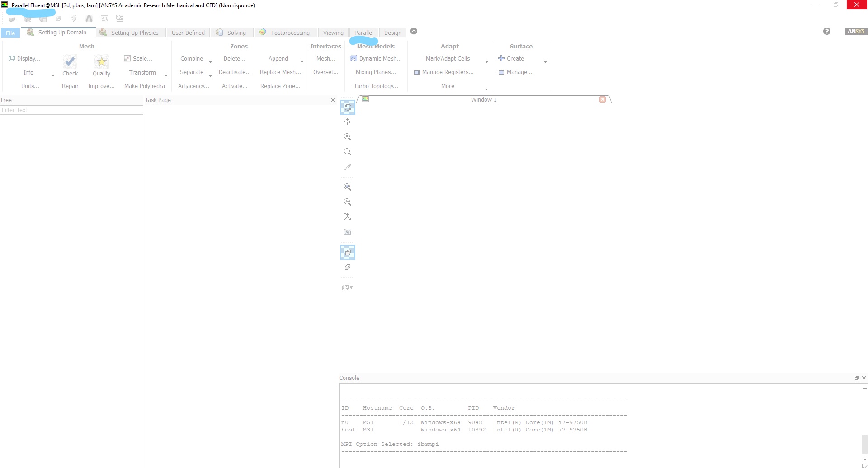This screenshot has width=868, height=468.
Task: Open the Separate dropdown arrow
Action: pos(210,75)
